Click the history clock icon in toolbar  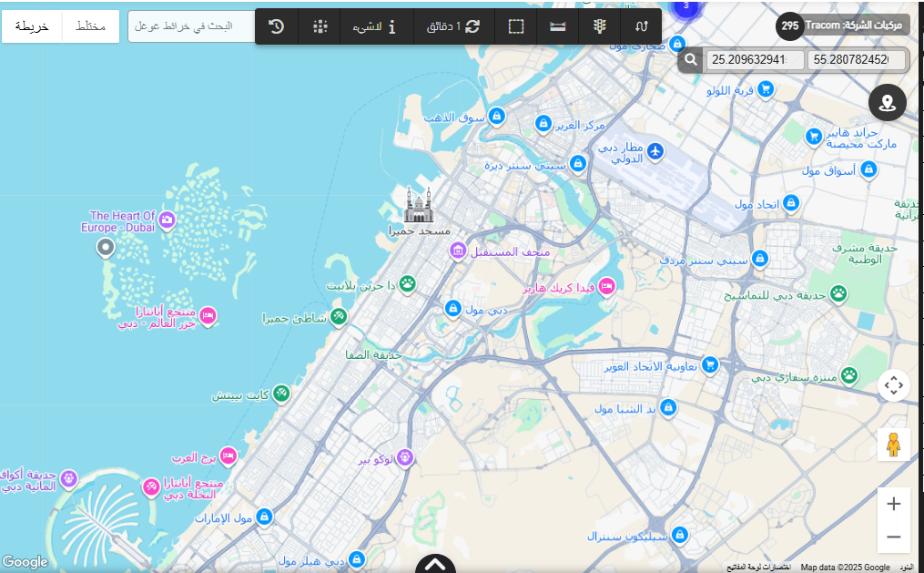pyautogui.click(x=277, y=26)
